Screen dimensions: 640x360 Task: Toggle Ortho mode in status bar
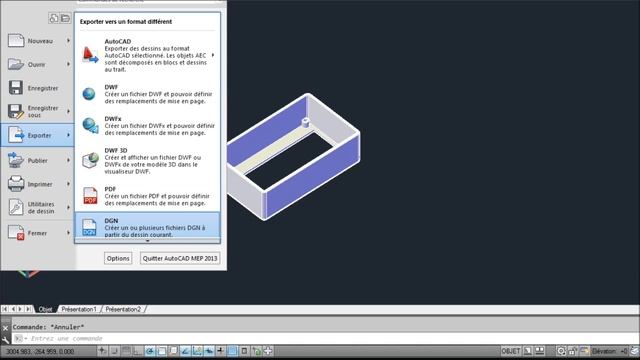pyautogui.click(x=137, y=351)
